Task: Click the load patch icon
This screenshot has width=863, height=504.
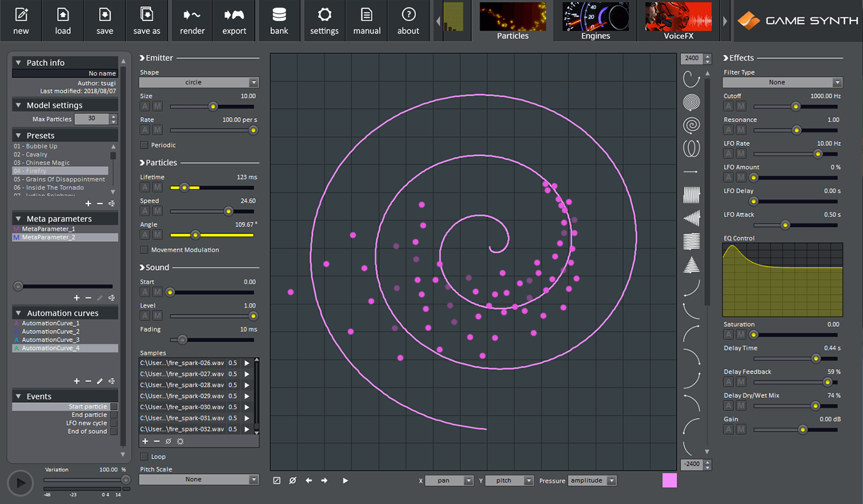Action: click(63, 15)
